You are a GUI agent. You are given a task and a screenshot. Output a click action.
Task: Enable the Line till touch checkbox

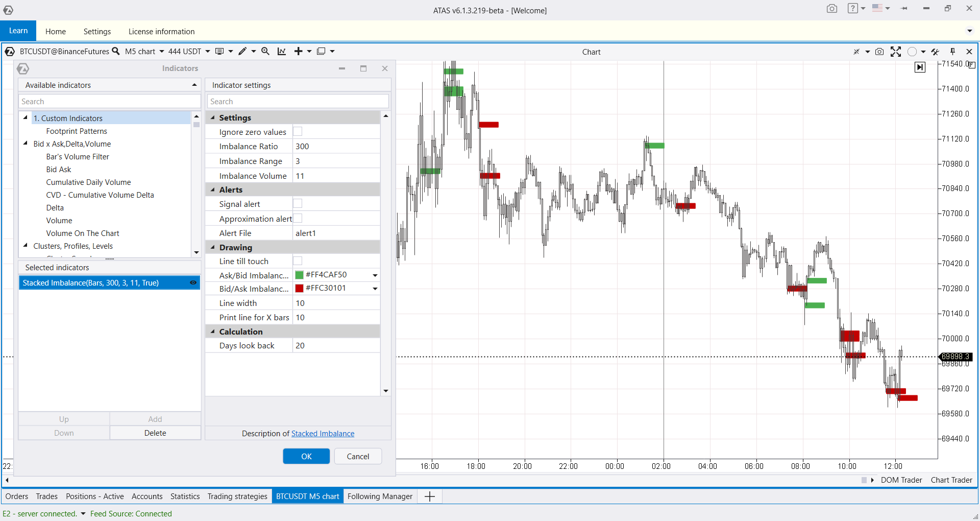[x=298, y=261]
